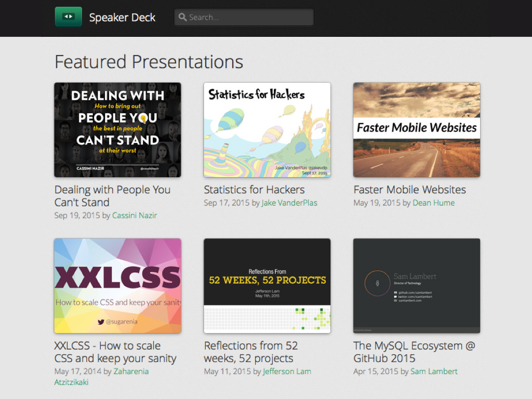Viewport: 532px width, 399px height.
Task: Open the Faster Mobile Websites thumbnail
Action: click(x=417, y=130)
